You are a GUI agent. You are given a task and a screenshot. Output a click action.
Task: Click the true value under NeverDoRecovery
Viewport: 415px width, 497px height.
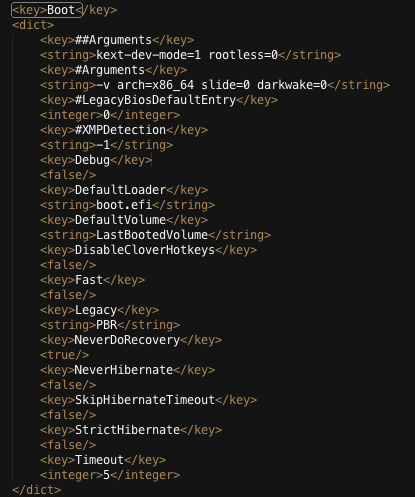click(x=64, y=355)
